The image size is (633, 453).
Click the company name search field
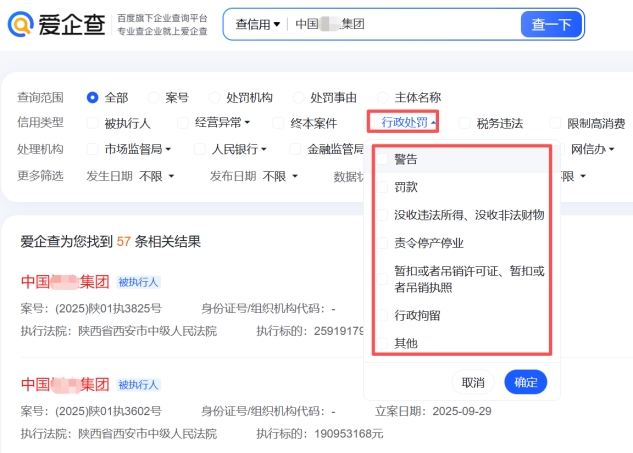tap(400, 24)
